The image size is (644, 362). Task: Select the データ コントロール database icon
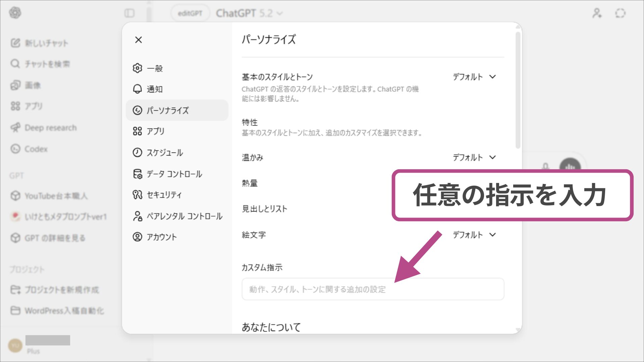(138, 174)
